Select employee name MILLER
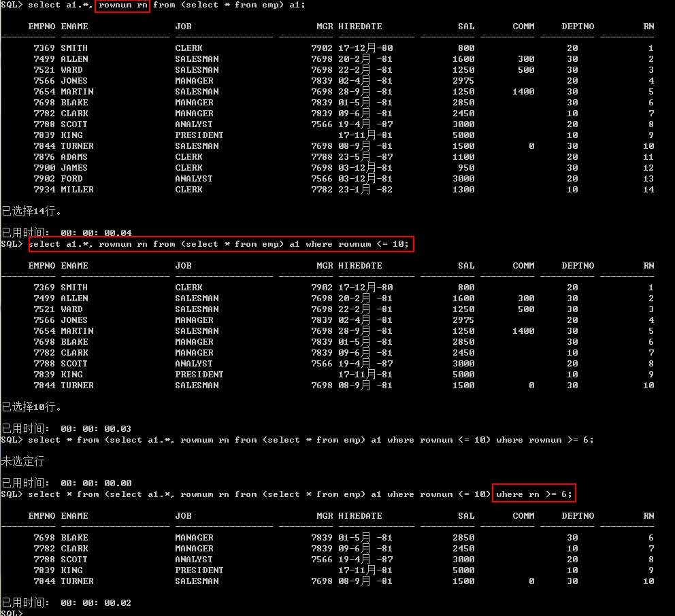The width and height of the screenshot is (675, 616). [77, 190]
